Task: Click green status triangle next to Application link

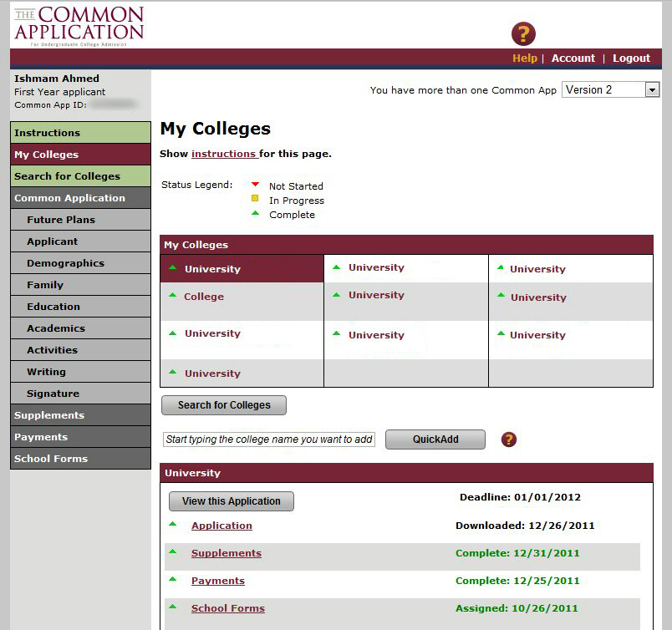Action: [173, 525]
